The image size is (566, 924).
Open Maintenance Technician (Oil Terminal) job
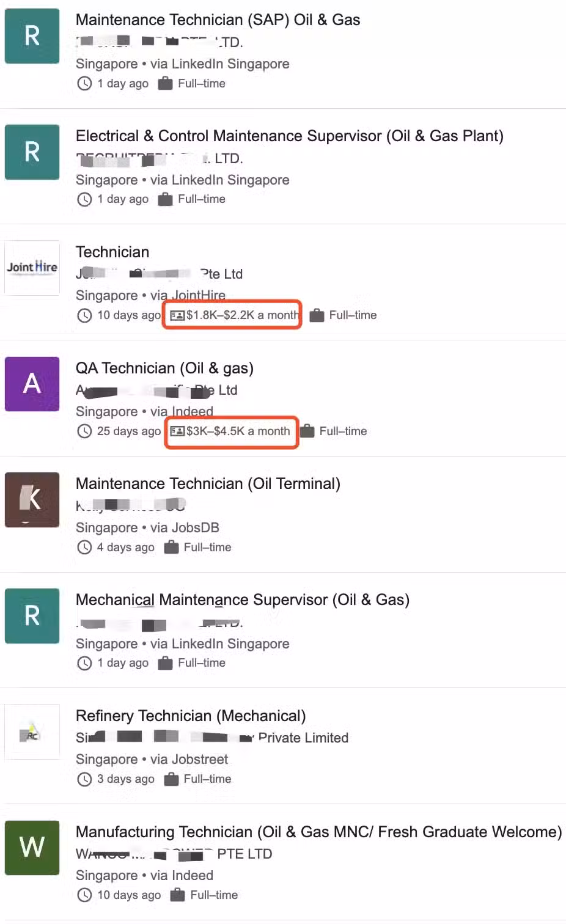(x=208, y=483)
